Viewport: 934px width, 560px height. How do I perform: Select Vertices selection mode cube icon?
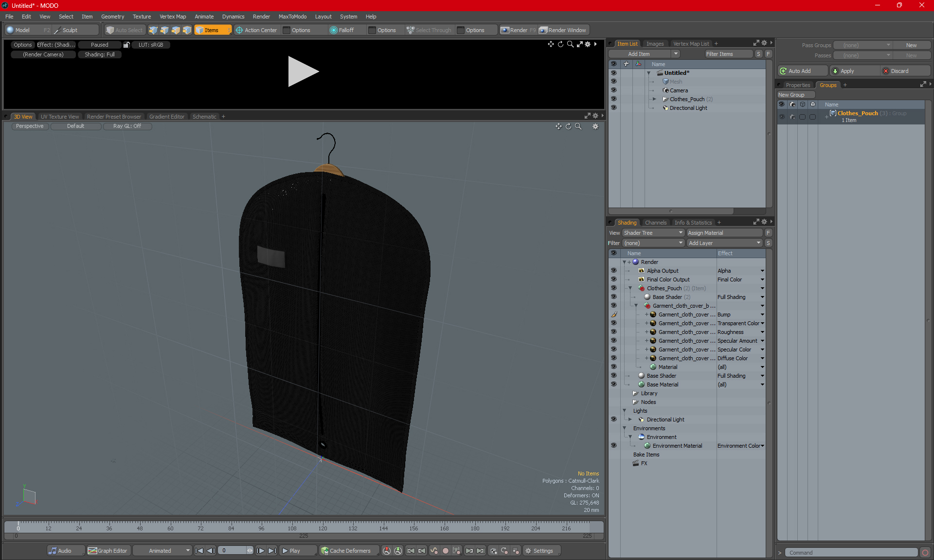153,30
